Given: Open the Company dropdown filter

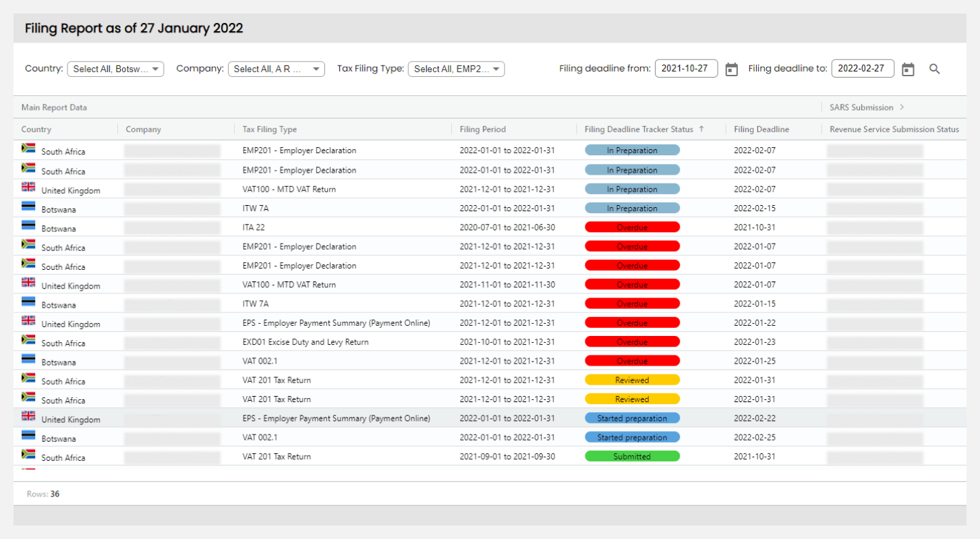Looking at the screenshot, I should [x=277, y=69].
